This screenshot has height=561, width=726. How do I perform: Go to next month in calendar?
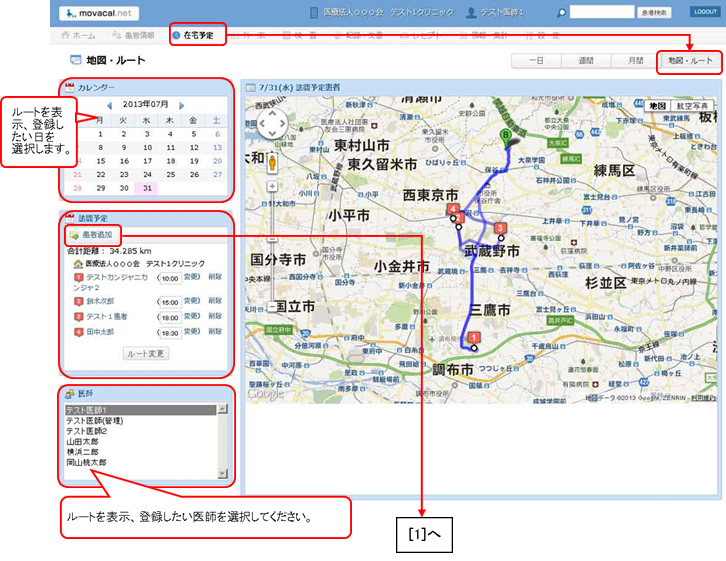pos(181,105)
